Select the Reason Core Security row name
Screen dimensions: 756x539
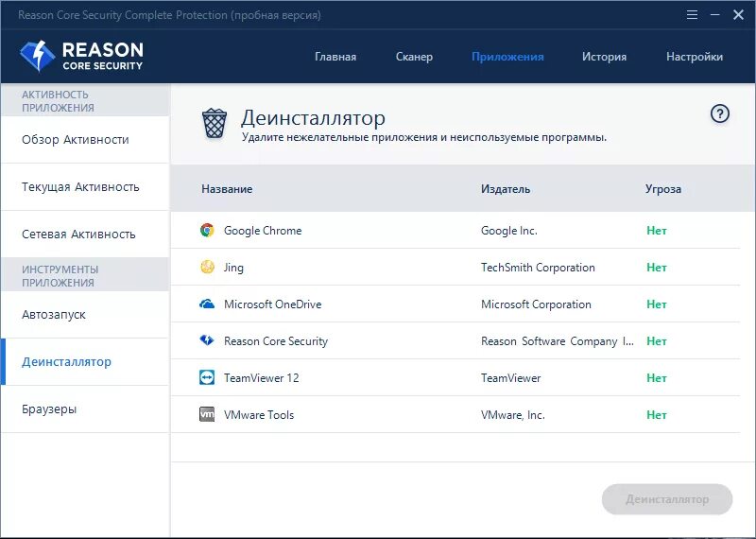(276, 341)
